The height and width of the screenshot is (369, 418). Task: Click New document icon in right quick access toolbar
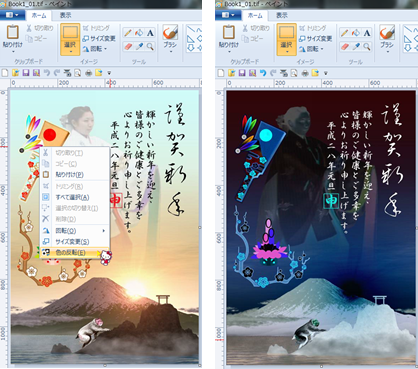click(221, 73)
